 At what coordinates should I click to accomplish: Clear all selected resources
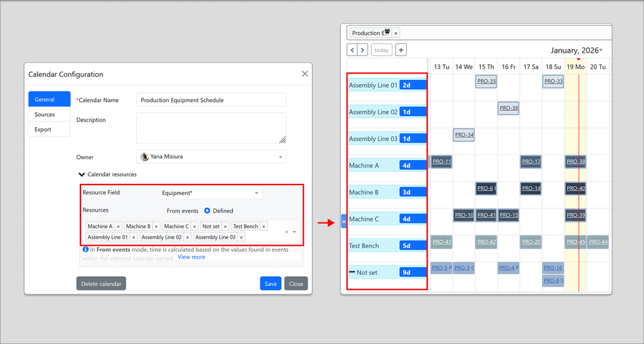pos(287,232)
